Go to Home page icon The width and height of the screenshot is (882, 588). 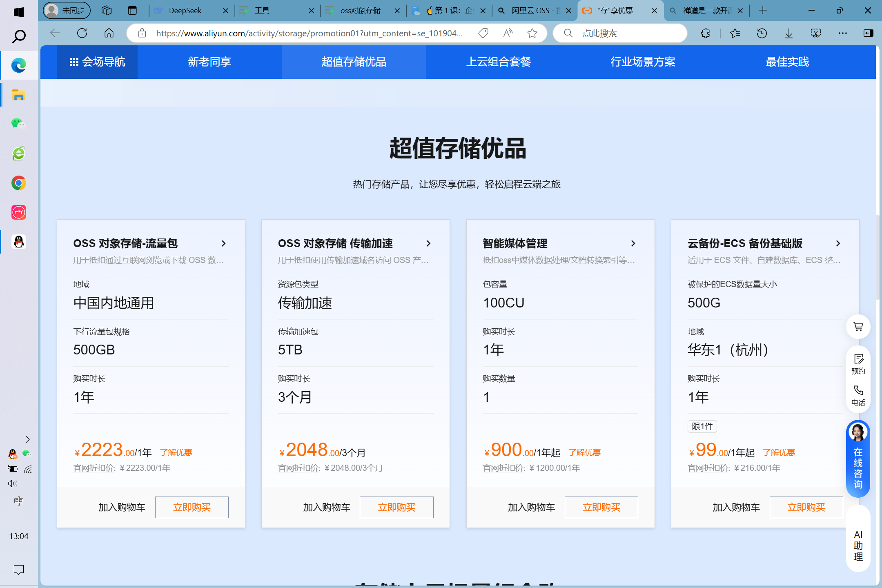(x=109, y=33)
